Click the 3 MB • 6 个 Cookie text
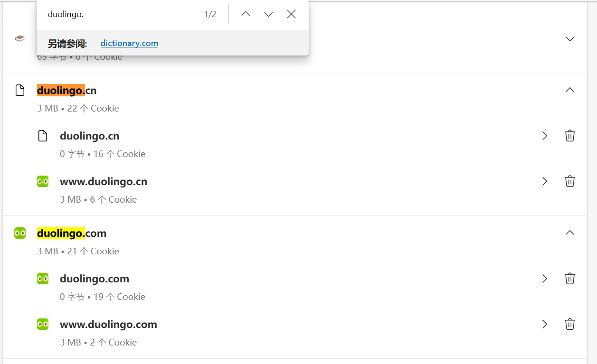This screenshot has height=364, width=597. click(98, 199)
